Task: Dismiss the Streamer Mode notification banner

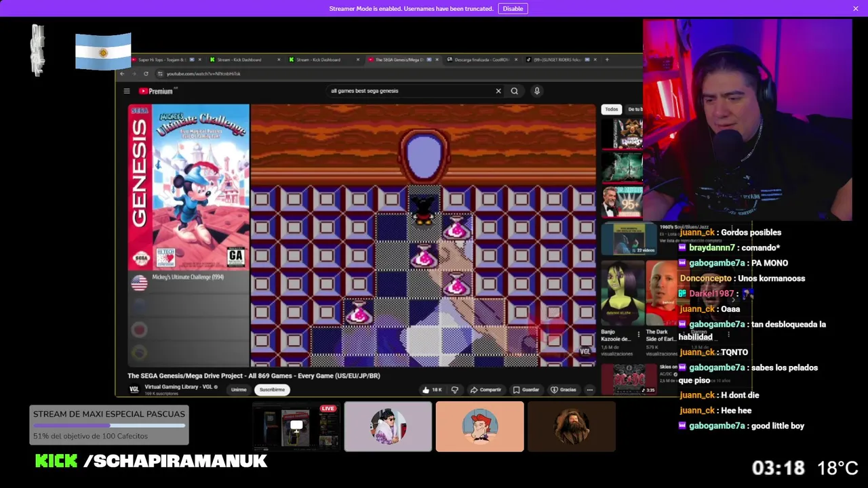Action: [856, 9]
